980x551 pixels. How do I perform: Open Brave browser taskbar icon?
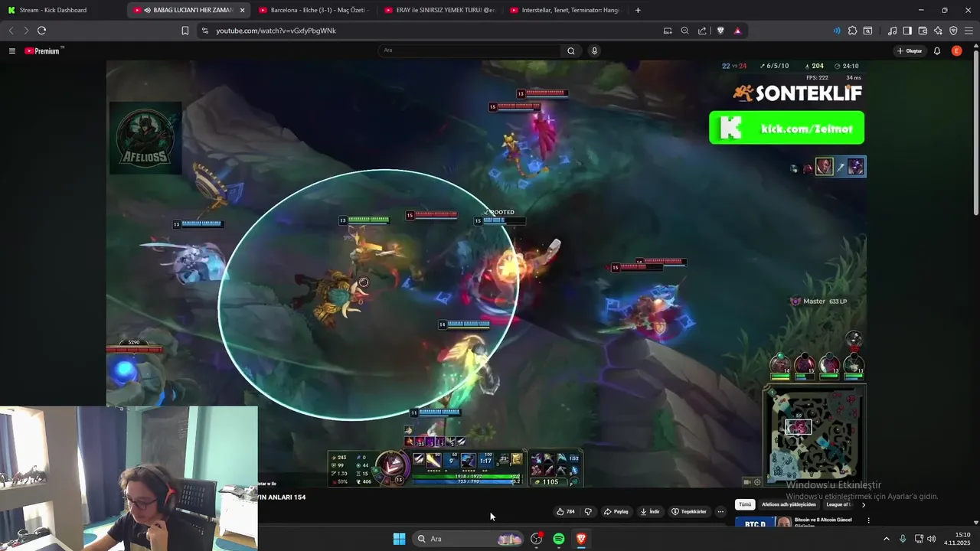581,539
